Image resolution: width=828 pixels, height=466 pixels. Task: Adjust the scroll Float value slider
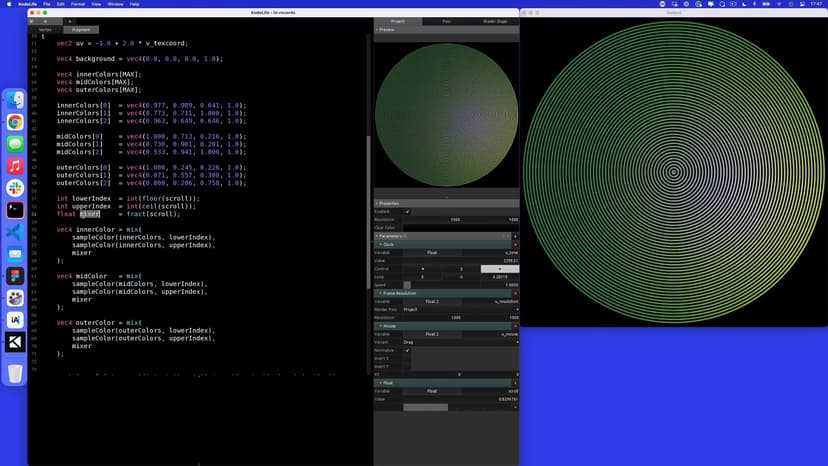[x=426, y=407]
